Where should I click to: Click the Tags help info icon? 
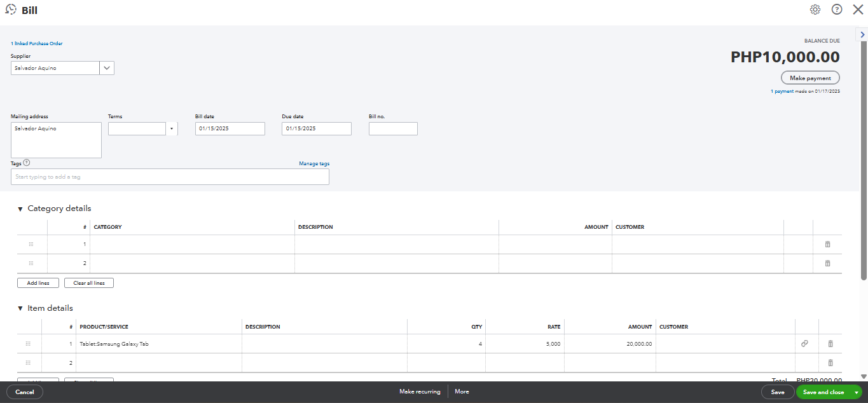(27, 163)
